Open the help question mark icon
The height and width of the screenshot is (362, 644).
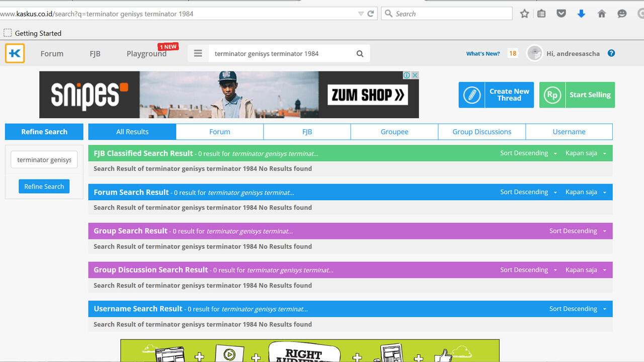coord(611,53)
